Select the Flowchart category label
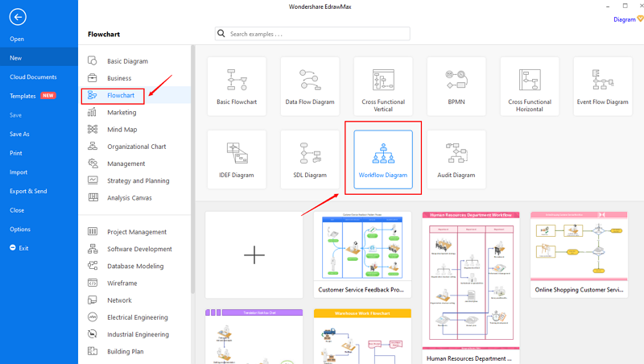The width and height of the screenshot is (644, 364). click(x=121, y=95)
